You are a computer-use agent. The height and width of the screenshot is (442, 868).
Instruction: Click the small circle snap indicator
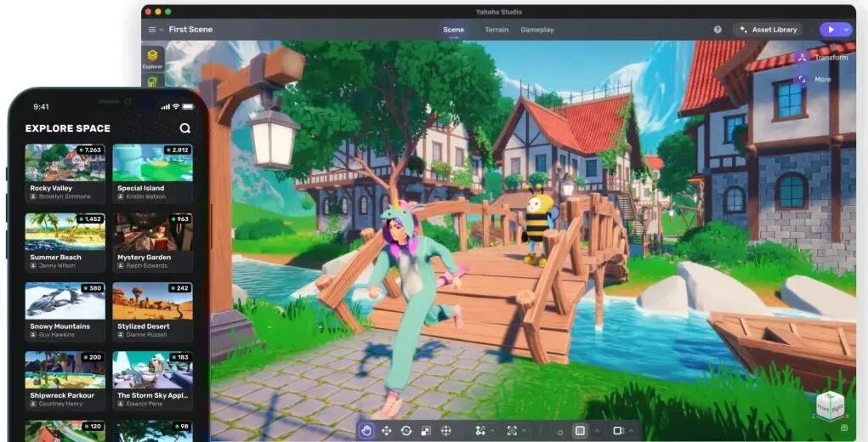[x=560, y=432]
